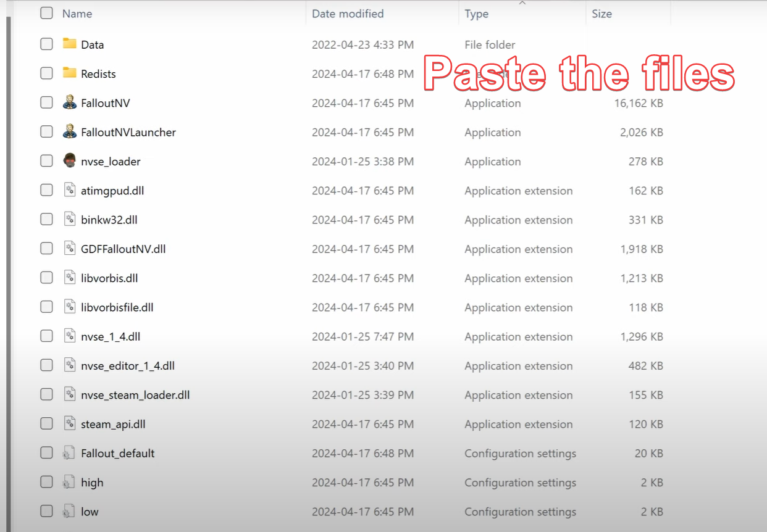This screenshot has width=767, height=532.
Task: Click the Data folder icon
Action: coord(70,44)
